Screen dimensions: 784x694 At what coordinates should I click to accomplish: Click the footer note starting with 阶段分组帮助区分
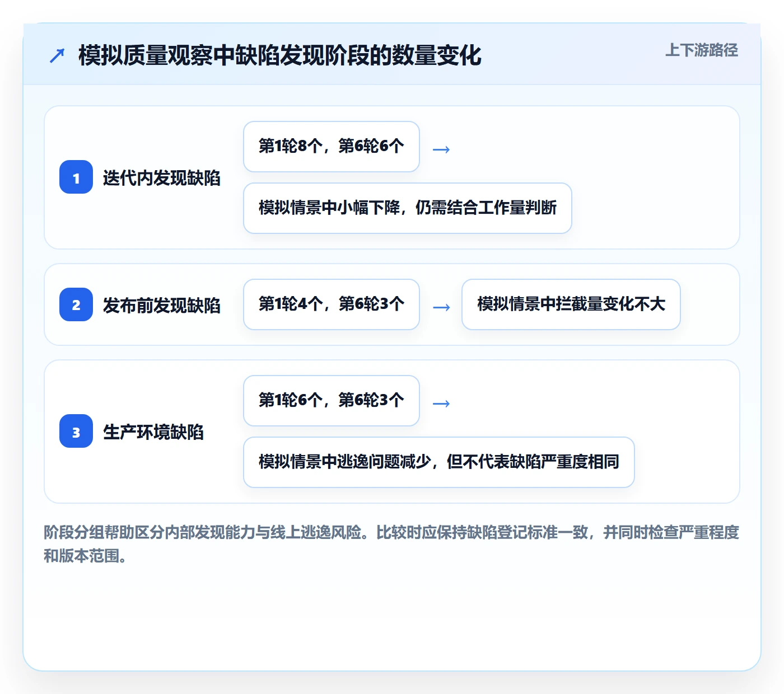[x=391, y=544]
